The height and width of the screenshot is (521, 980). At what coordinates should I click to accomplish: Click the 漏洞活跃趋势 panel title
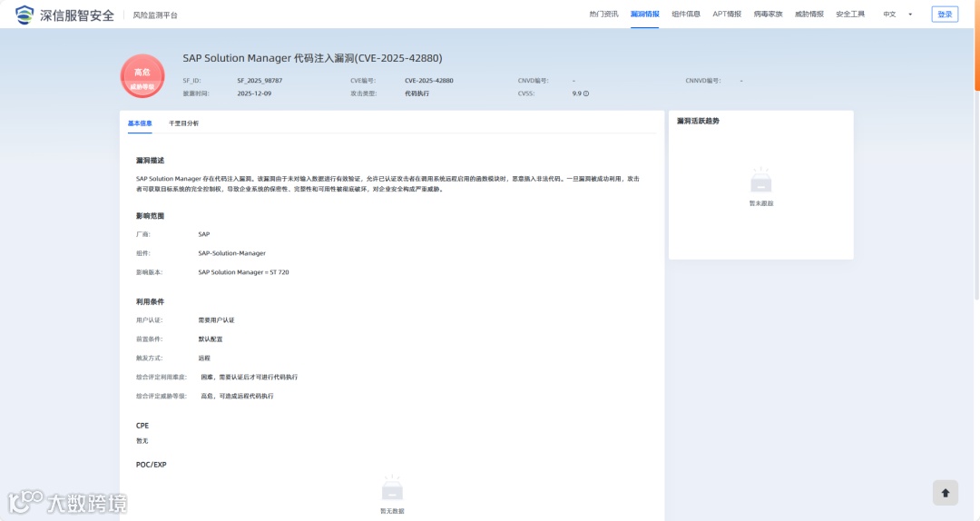click(x=698, y=122)
